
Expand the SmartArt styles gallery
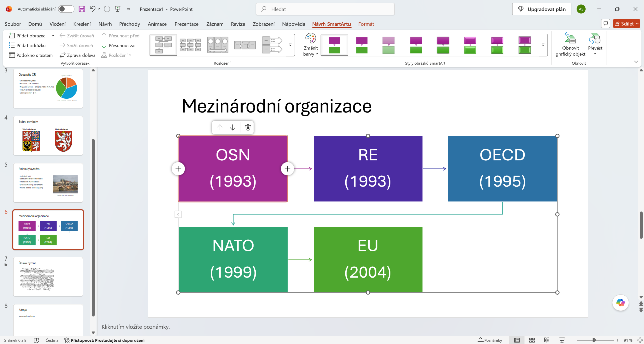pyautogui.click(x=543, y=45)
